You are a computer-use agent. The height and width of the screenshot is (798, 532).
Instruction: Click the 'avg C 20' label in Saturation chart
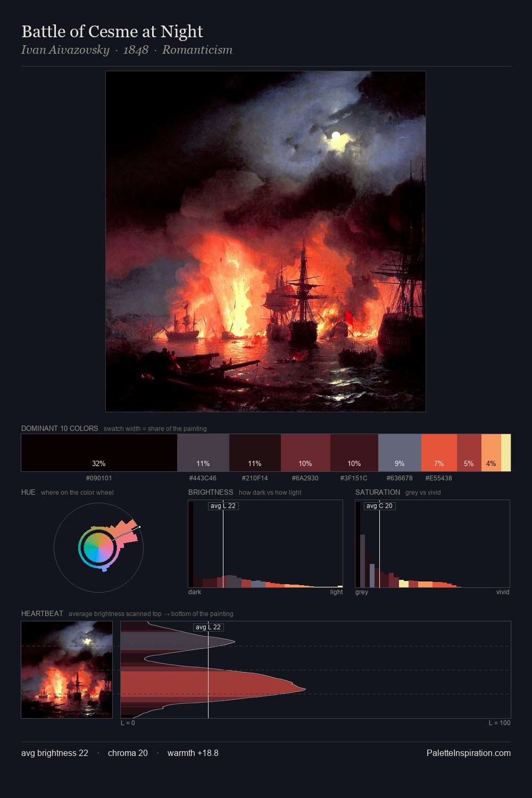(x=379, y=506)
